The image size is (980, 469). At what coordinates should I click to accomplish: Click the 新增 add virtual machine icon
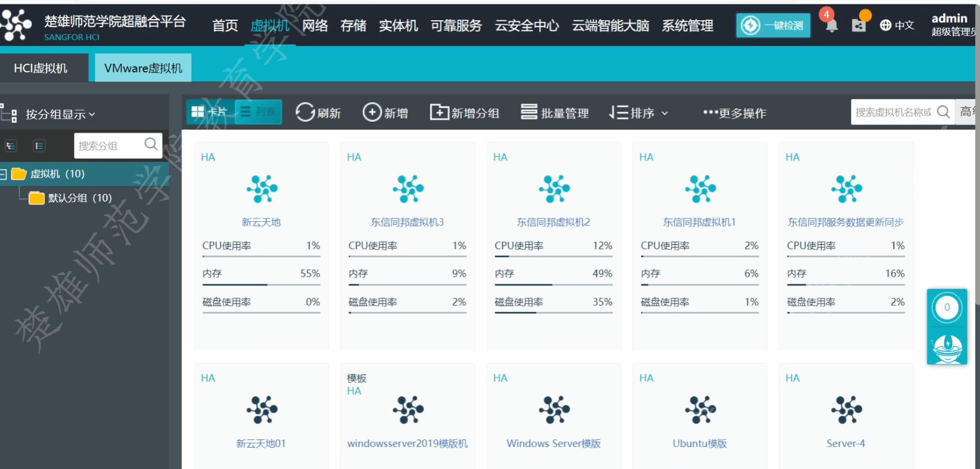tap(372, 112)
